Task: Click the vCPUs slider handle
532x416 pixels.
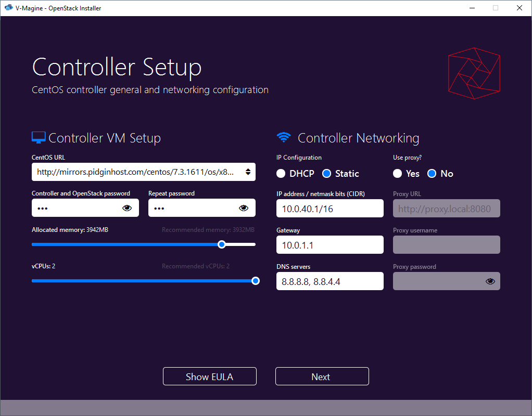Action: [x=255, y=281]
